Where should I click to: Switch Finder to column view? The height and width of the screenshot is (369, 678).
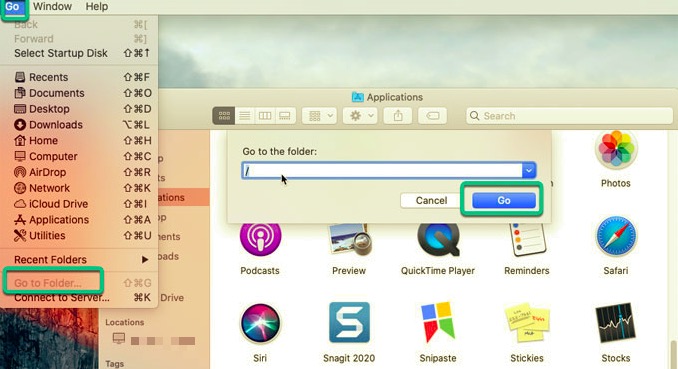(x=265, y=116)
